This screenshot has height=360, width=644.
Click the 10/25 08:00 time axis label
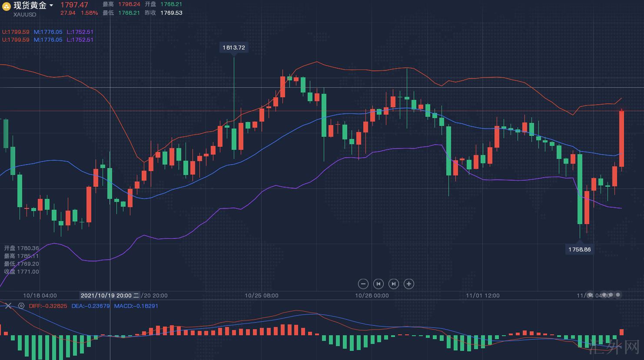point(262,295)
